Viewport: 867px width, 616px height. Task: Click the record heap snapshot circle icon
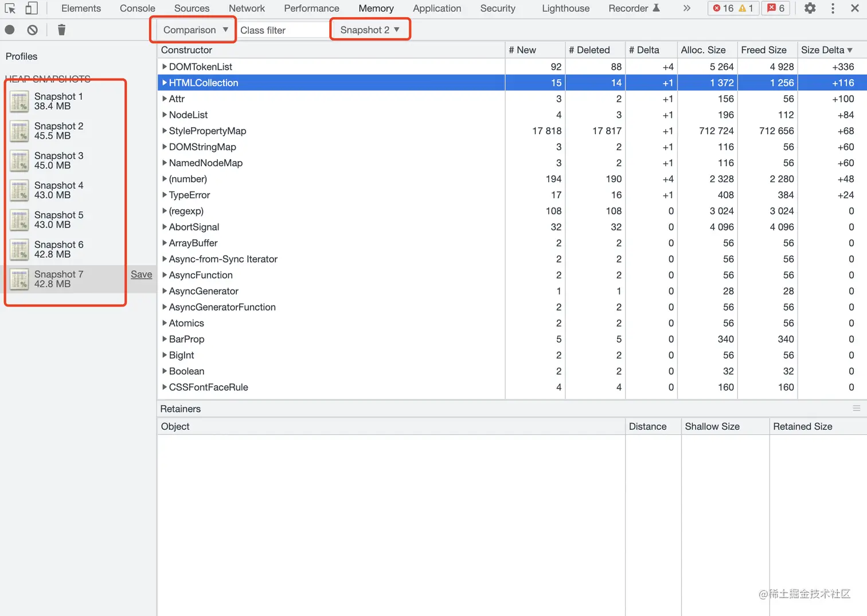pyautogui.click(x=10, y=30)
